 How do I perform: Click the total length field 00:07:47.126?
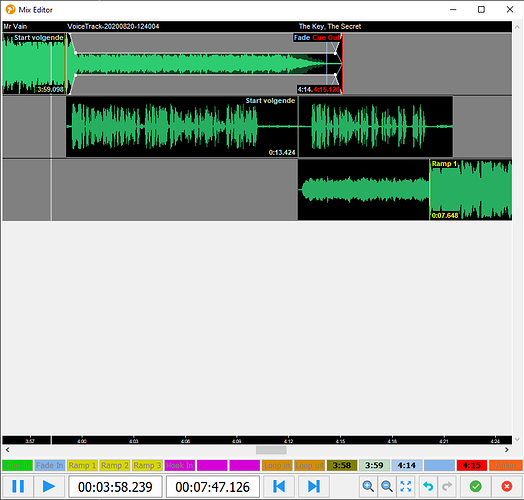(213, 487)
